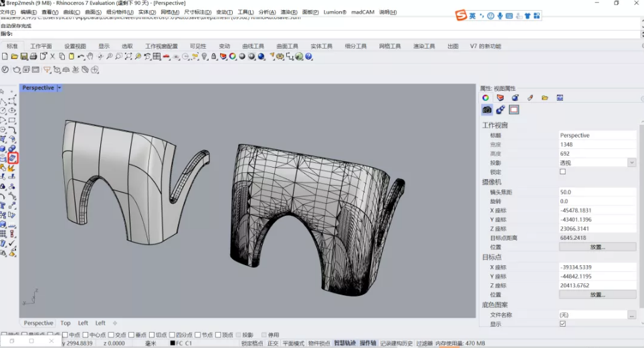
Task: Toggle 正交 mode in the status bar
Action: (273, 343)
